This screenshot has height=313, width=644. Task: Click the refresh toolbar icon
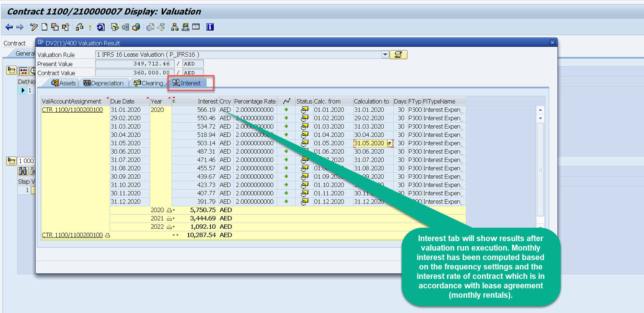[x=100, y=27]
